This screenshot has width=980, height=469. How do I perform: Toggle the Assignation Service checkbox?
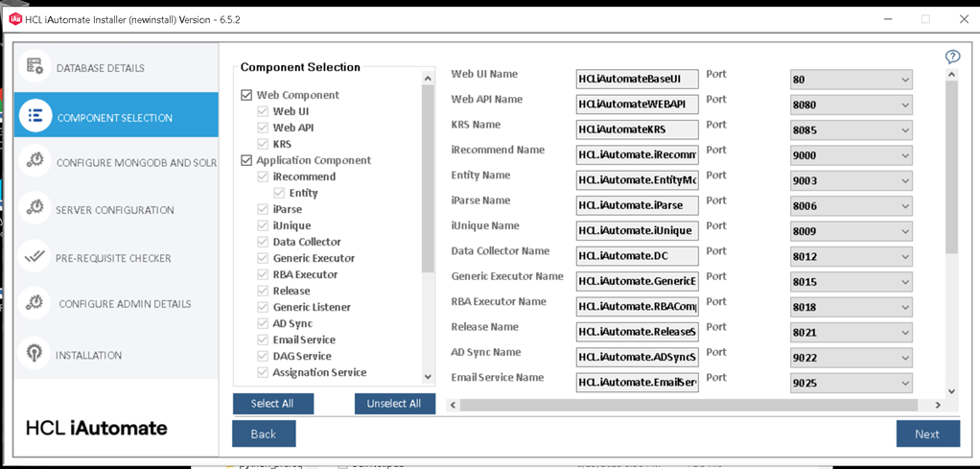[263, 373]
